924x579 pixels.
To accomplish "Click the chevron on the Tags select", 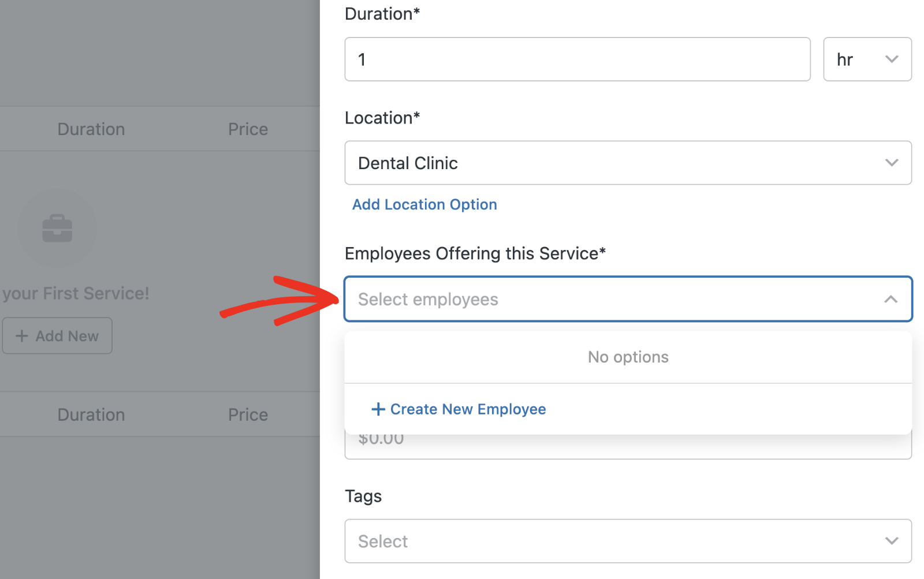I will (x=891, y=541).
